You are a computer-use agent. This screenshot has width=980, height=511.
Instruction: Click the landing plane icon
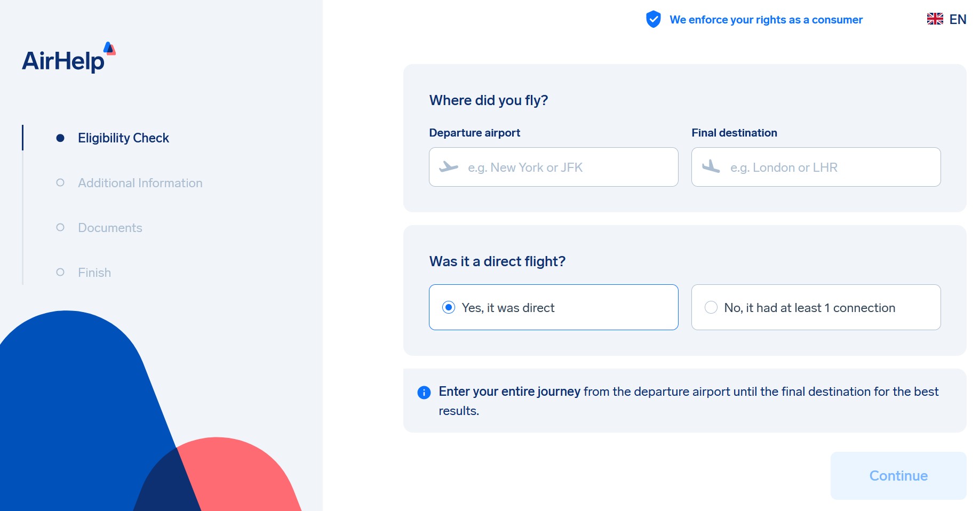point(711,167)
